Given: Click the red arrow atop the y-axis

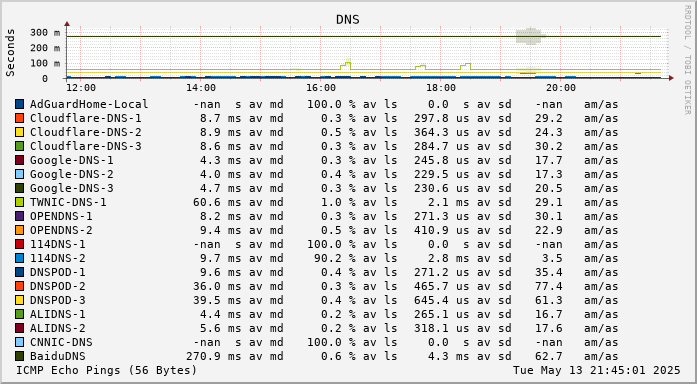Looking at the screenshot, I should point(67,23).
